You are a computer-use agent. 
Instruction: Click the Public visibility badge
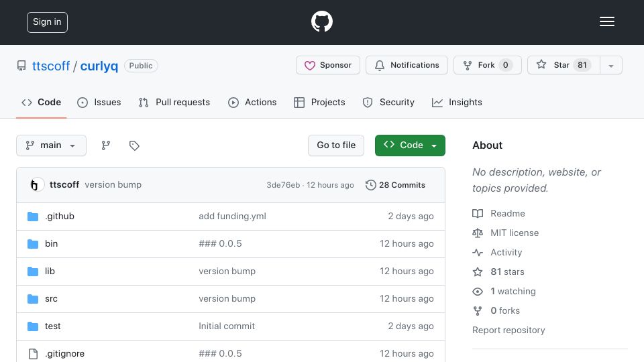141,66
